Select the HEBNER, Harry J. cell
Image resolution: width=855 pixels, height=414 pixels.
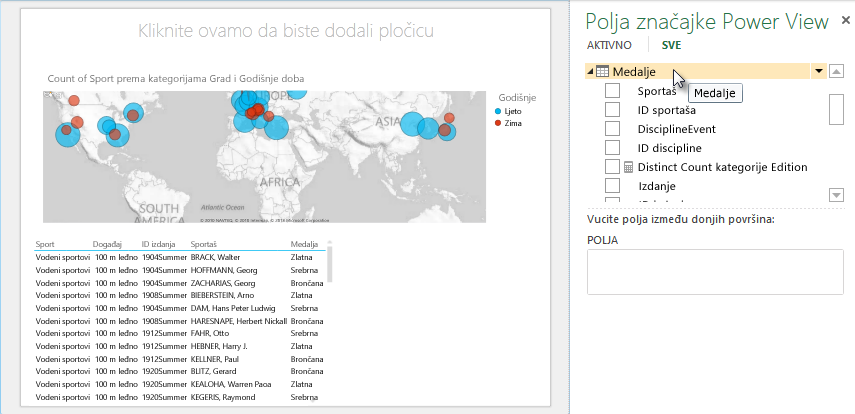pos(219,346)
